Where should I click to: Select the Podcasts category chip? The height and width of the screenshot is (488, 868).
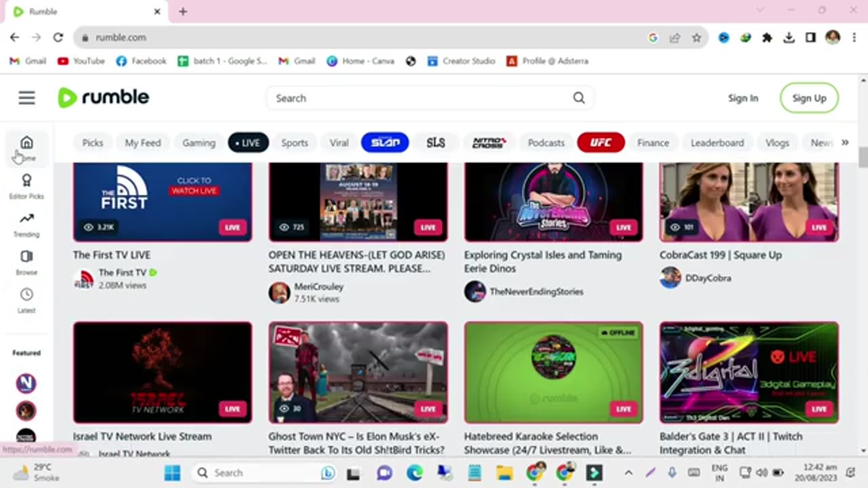pyautogui.click(x=546, y=143)
